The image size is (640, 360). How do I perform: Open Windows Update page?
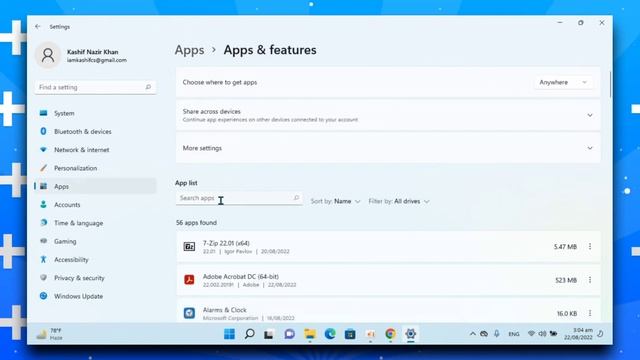pos(96,296)
